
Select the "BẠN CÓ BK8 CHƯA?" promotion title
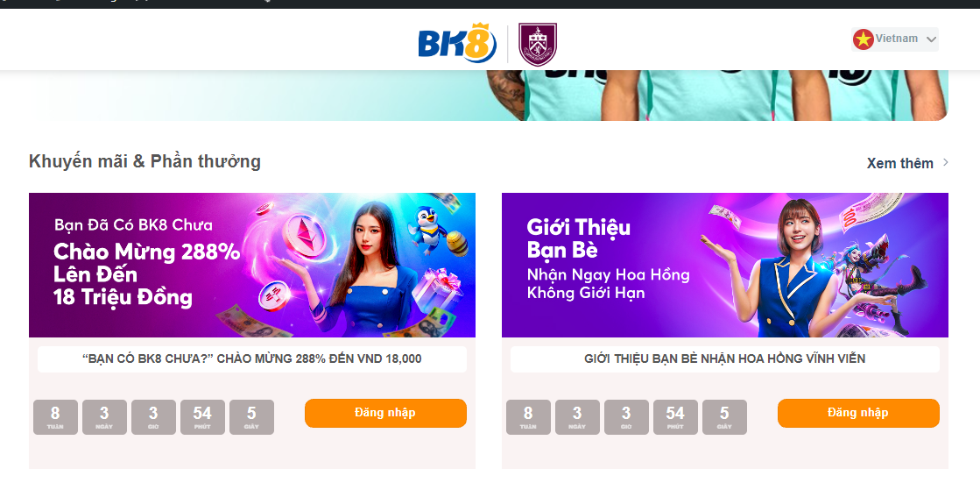(252, 358)
